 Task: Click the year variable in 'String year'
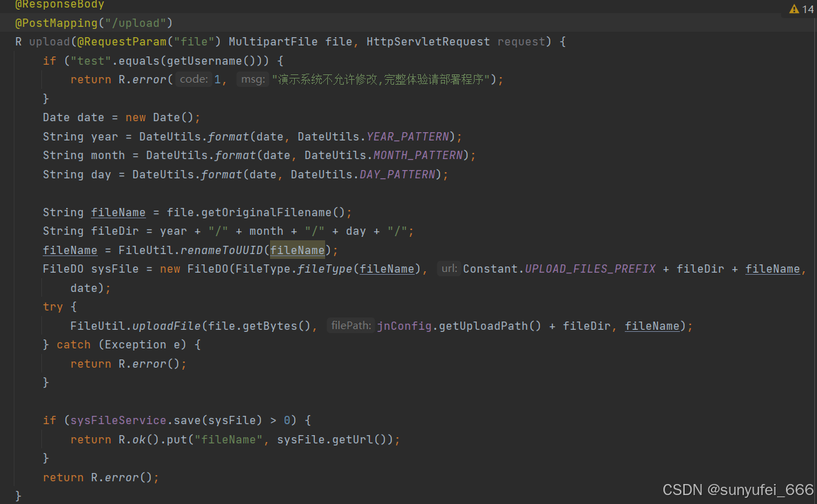pos(104,136)
